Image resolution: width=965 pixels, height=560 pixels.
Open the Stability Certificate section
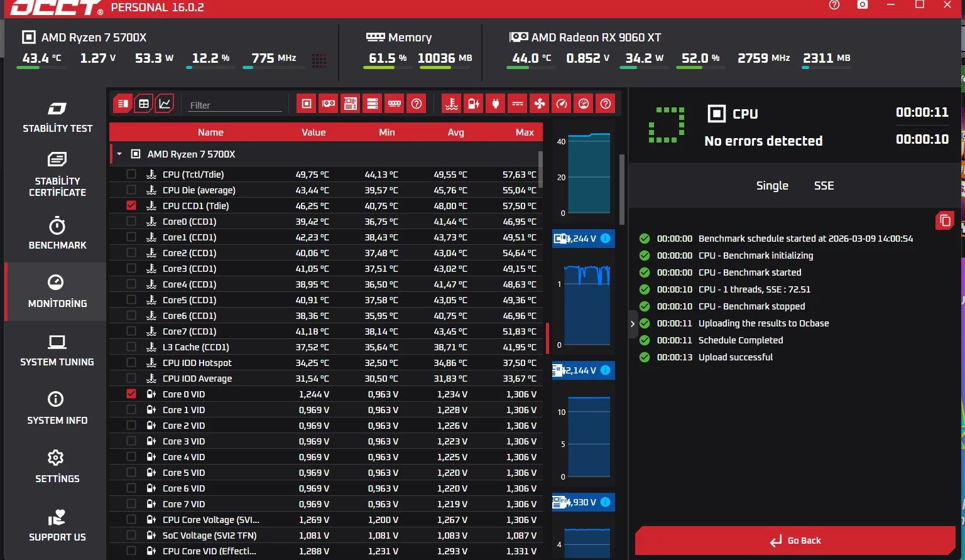pyautogui.click(x=57, y=175)
